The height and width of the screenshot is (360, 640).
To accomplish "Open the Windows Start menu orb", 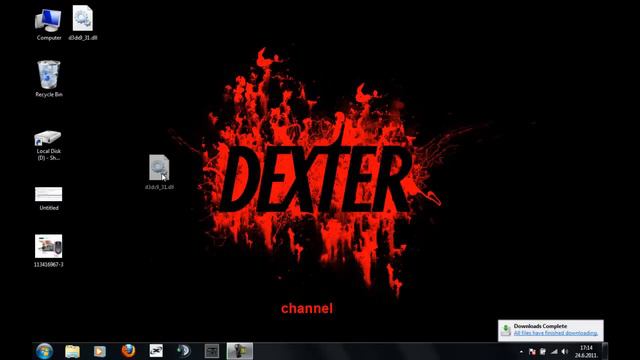I will point(44,351).
